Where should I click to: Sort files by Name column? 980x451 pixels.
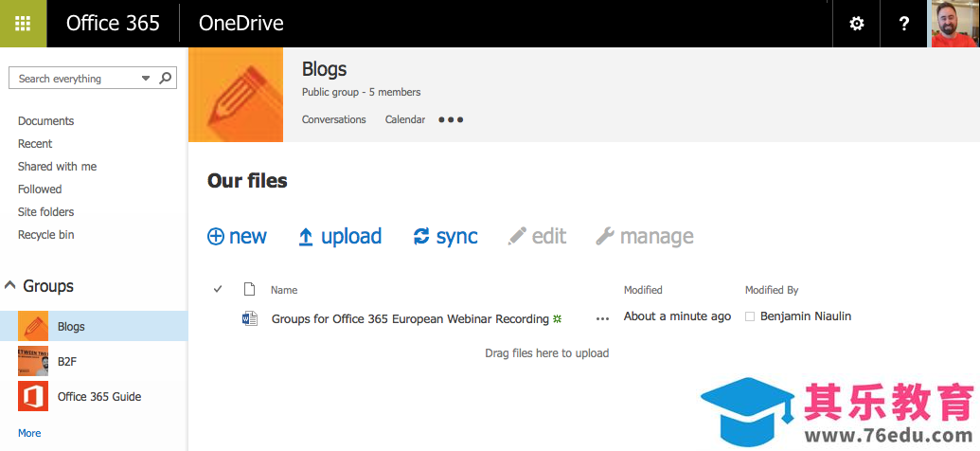click(284, 290)
